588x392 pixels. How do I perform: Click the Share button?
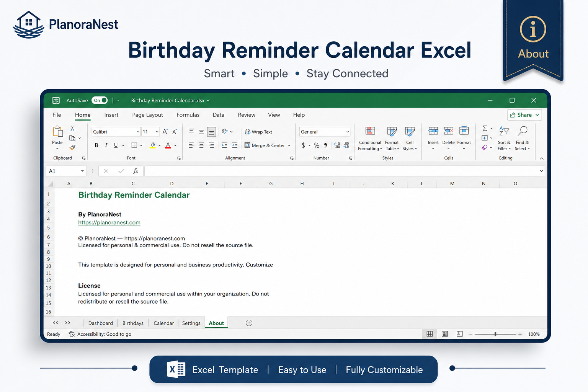tap(524, 115)
